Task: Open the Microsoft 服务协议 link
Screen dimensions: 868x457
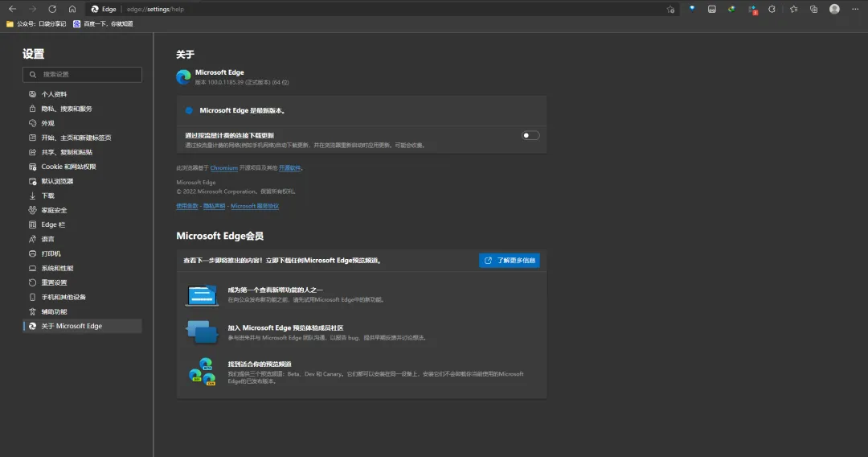Action: (x=255, y=206)
